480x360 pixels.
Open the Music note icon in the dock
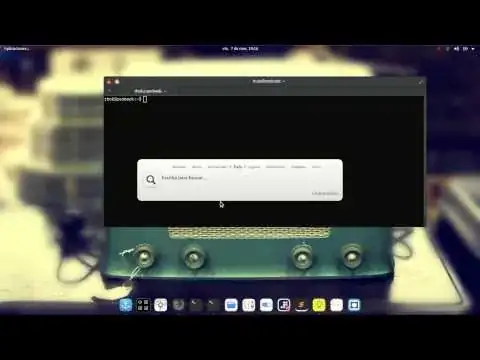click(x=284, y=305)
